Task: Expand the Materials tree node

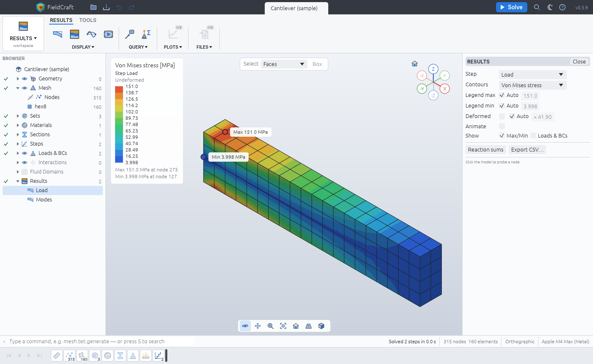Action: tap(18, 125)
